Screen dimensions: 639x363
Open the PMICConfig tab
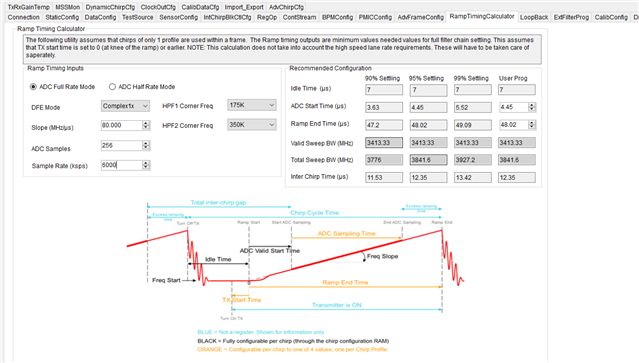pos(375,17)
